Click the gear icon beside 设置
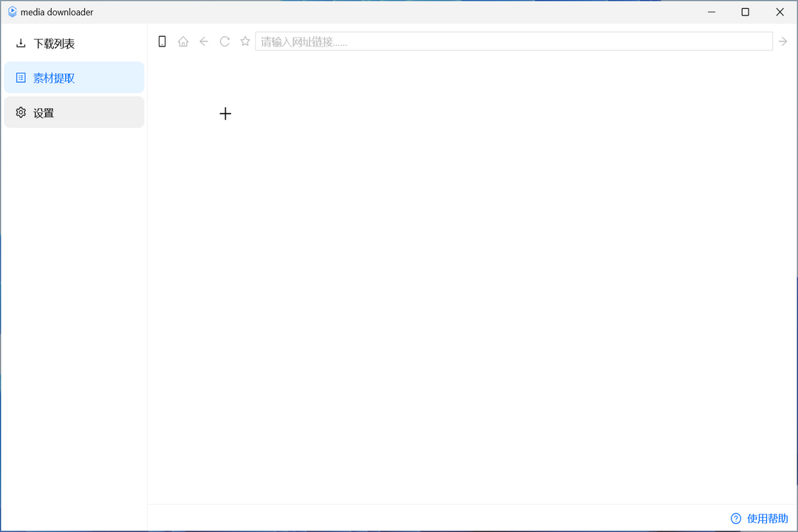 click(x=21, y=112)
